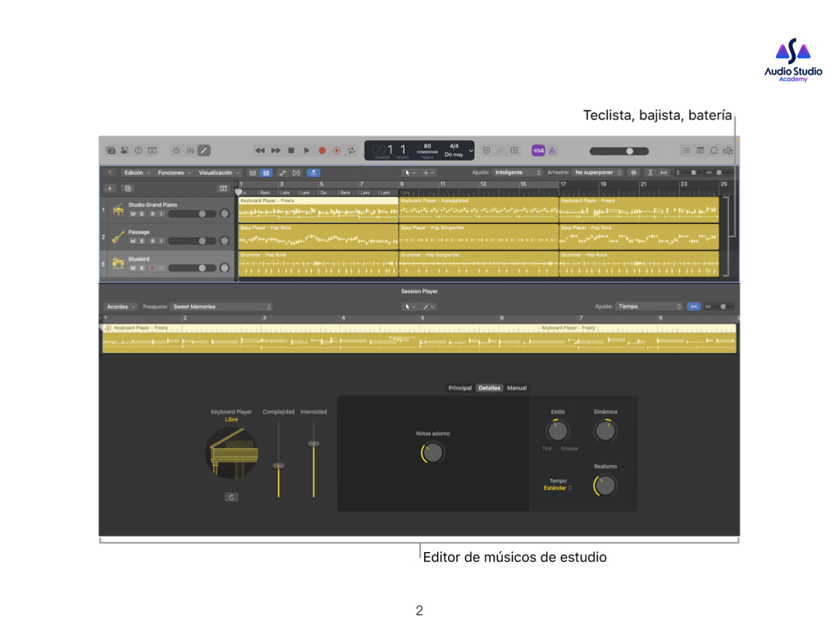Click the grid view icon in tracks menu bar
This screenshot has width=840, height=630.
253,173
